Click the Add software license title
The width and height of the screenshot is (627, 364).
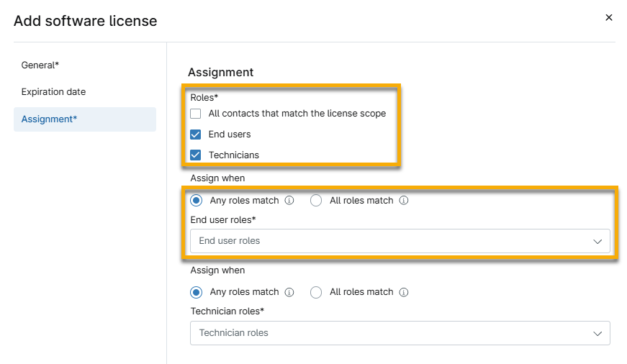[86, 21]
